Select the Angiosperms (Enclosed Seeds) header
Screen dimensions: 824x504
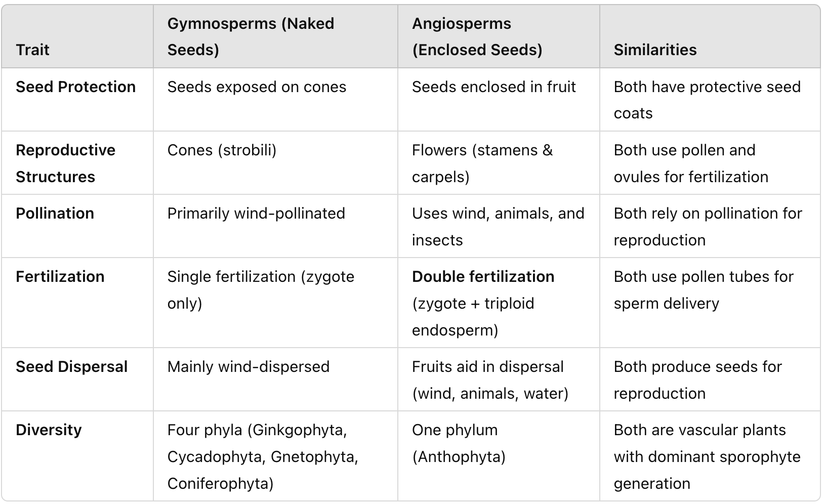[477, 36]
